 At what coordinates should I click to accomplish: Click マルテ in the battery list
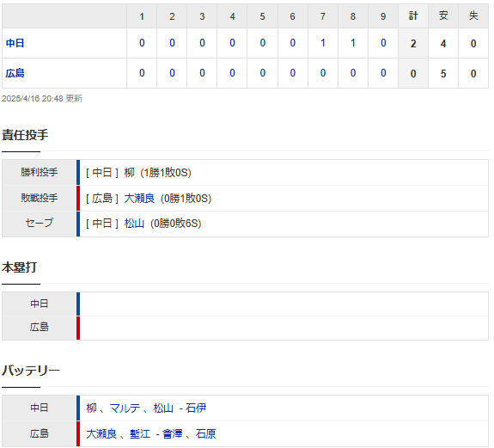pos(125,408)
